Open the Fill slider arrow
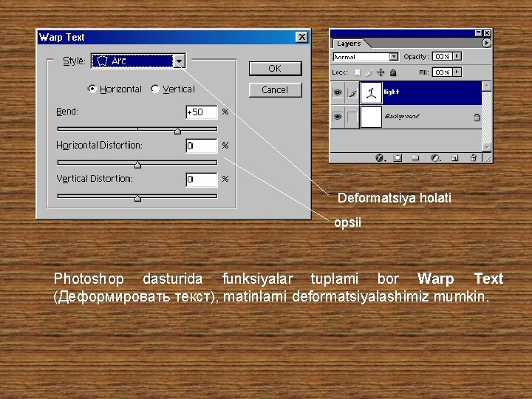This screenshot has width=532, height=399. click(457, 72)
